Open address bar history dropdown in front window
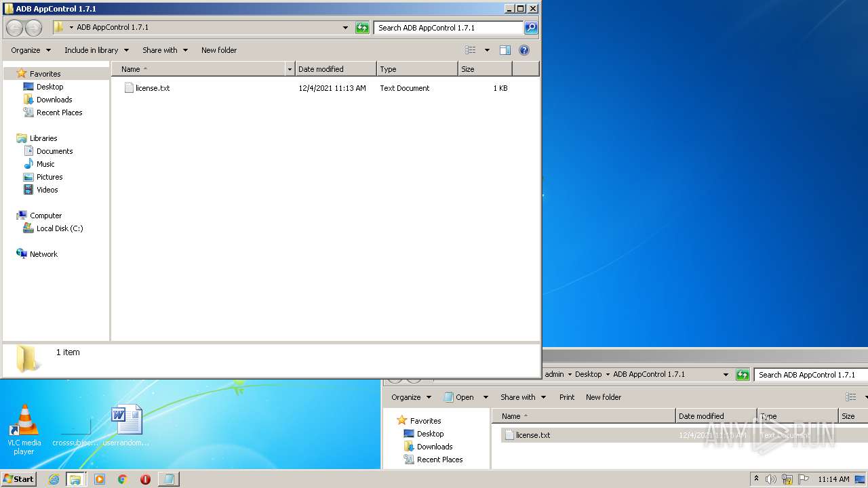The width and height of the screenshot is (868, 488). 345,28
